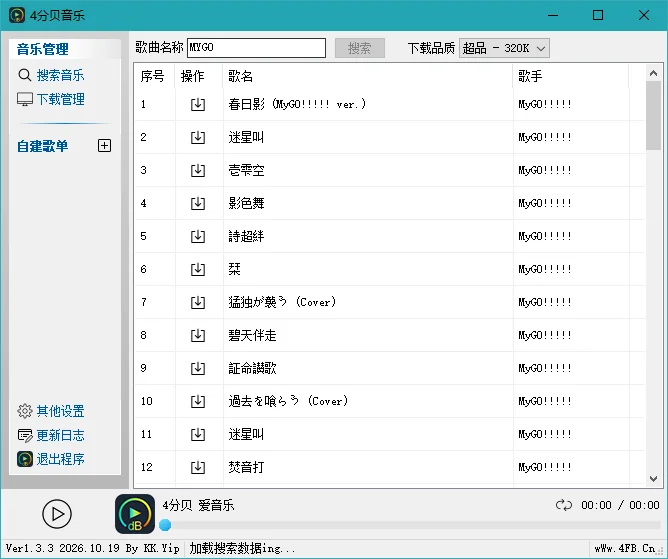Viewport: 668px width, 559px height.
Task: Close the 4分贝音乐 window
Action: click(644, 15)
